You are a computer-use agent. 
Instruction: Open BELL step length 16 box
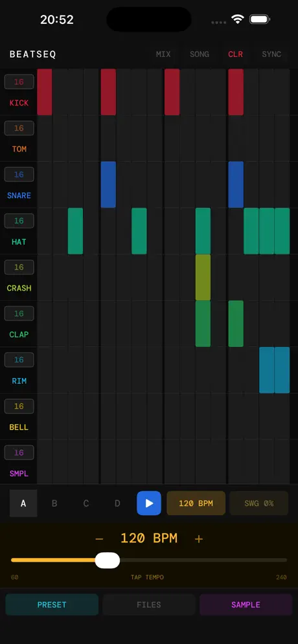19,406
